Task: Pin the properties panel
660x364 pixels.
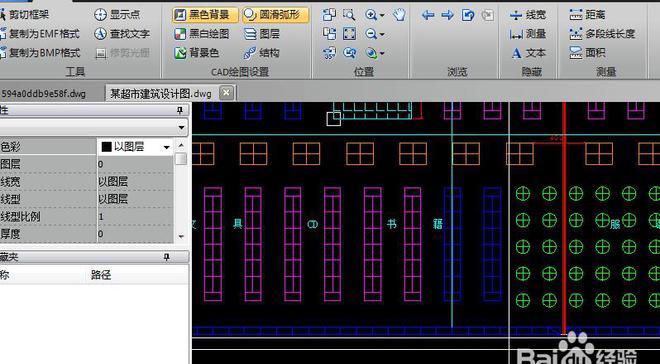Action: pos(180,111)
